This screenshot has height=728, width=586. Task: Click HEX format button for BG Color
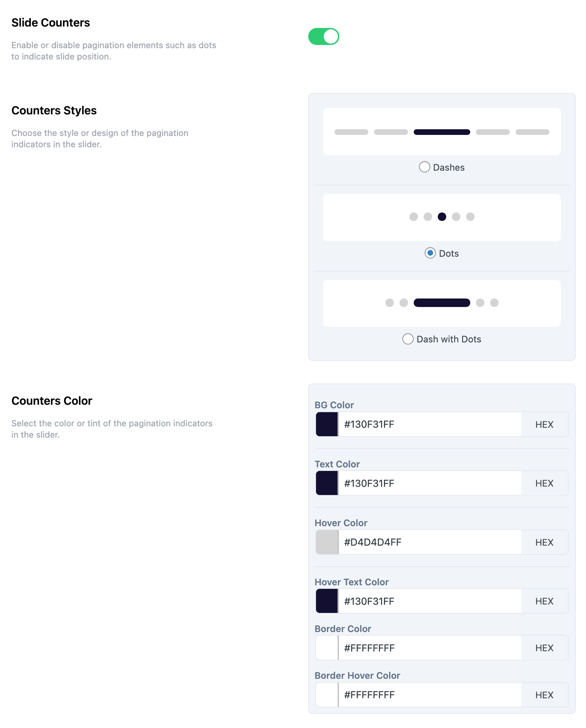point(544,424)
